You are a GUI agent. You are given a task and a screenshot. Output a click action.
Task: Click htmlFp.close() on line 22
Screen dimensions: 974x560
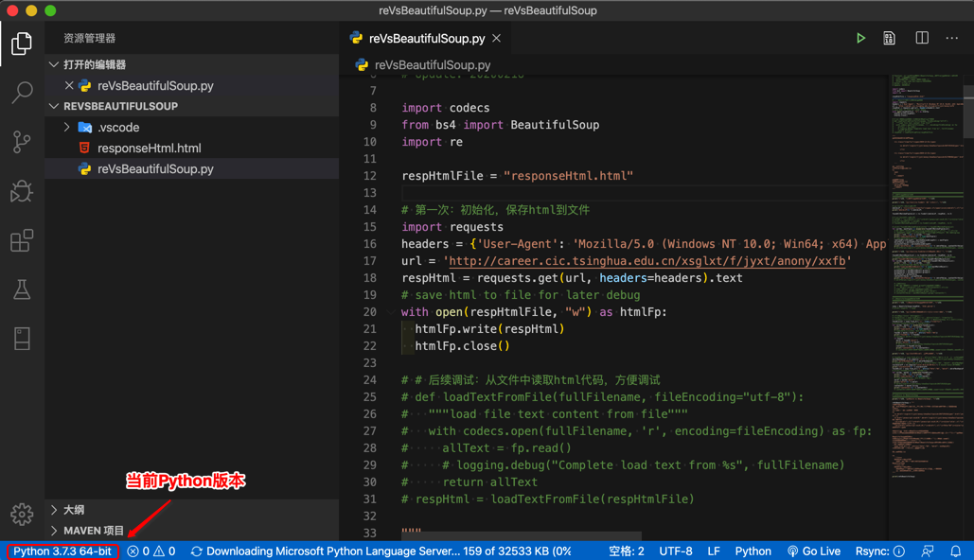coord(462,346)
